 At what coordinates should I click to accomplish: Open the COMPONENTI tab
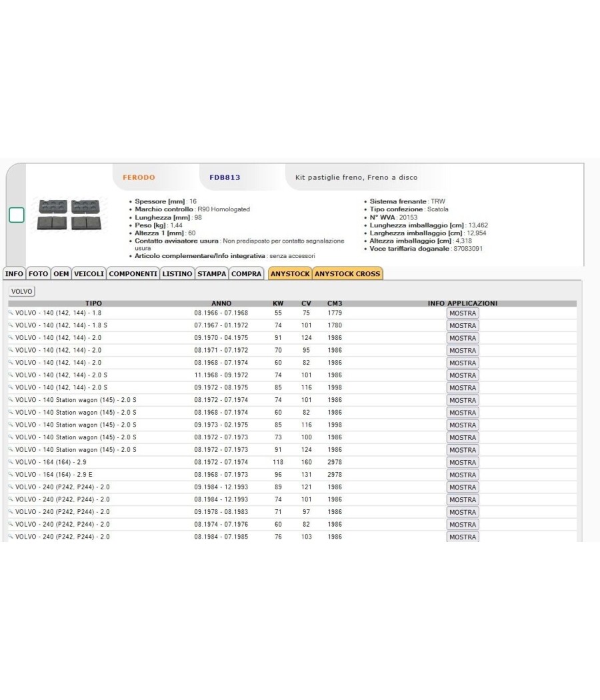[x=133, y=273]
